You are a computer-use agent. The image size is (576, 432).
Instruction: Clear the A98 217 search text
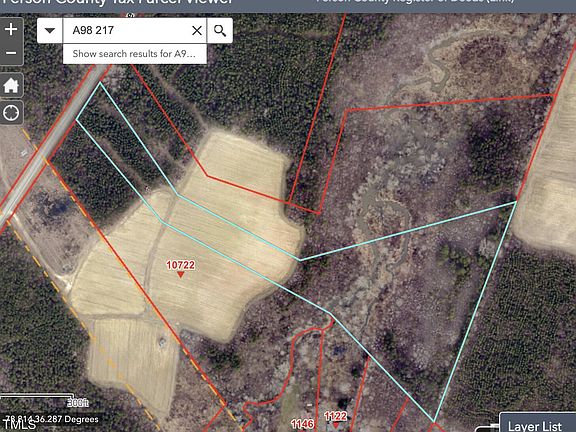[197, 30]
